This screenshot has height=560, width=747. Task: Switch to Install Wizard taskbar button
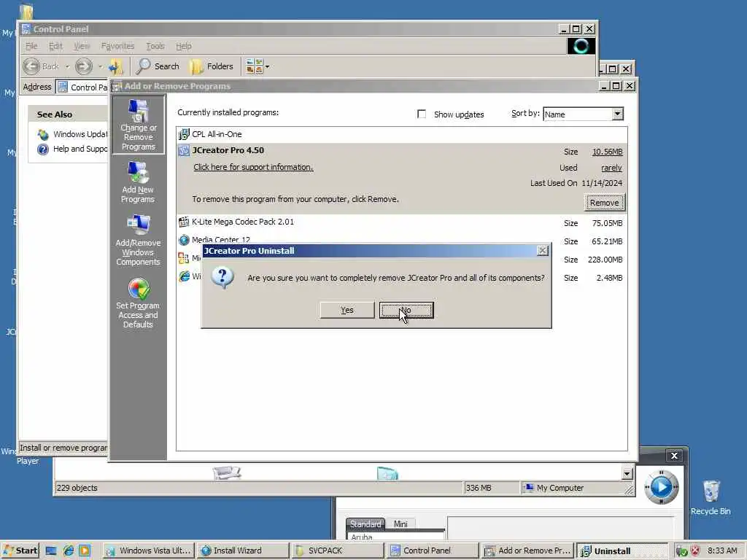click(x=243, y=551)
